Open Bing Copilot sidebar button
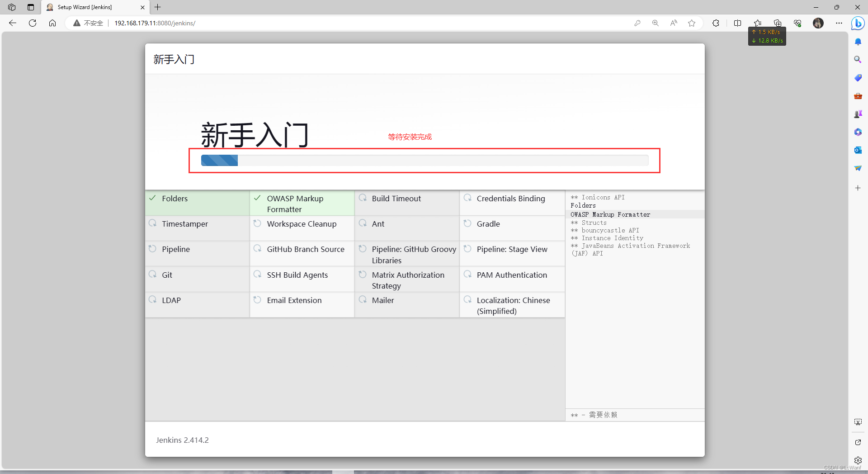 point(858,23)
